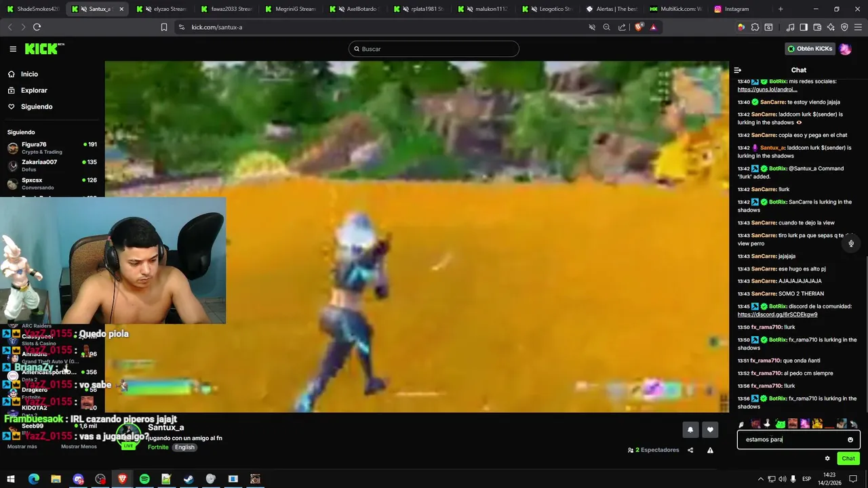
Task: Open the Siguiendo sidebar item
Action: tap(37, 106)
